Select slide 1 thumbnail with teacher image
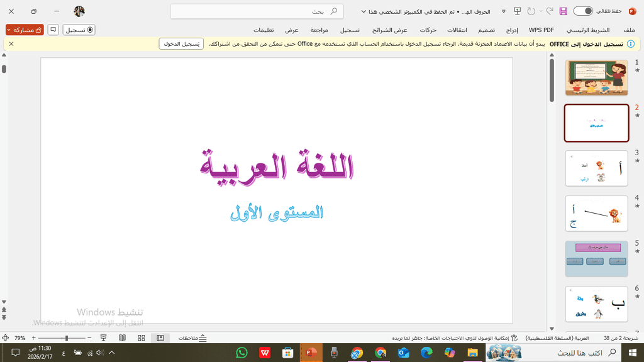 pyautogui.click(x=596, y=77)
